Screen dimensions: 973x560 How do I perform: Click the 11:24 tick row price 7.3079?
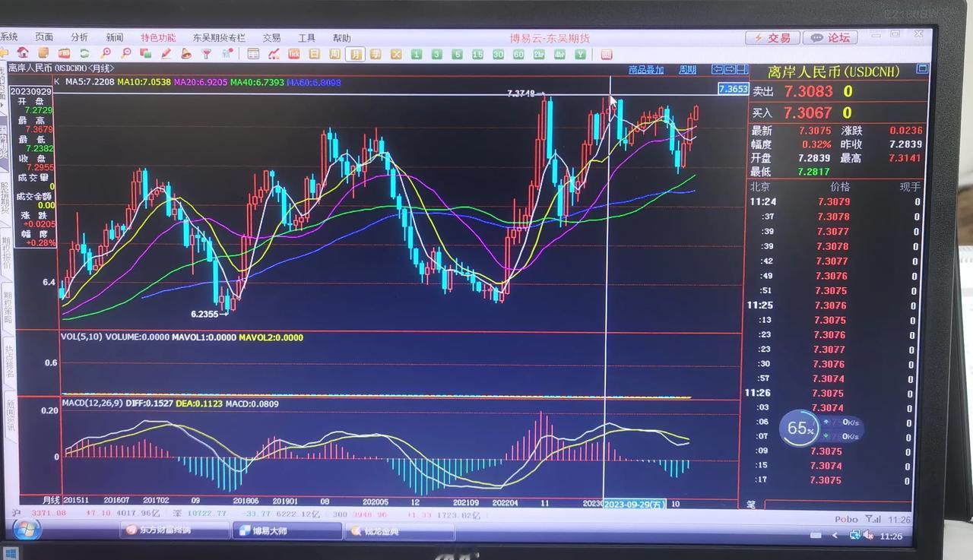coord(834,202)
